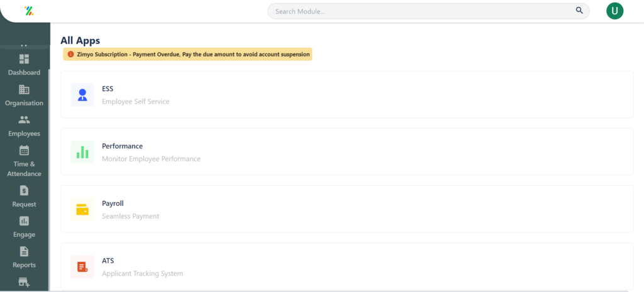
Task: Open the Payroll app title
Action: [113, 203]
